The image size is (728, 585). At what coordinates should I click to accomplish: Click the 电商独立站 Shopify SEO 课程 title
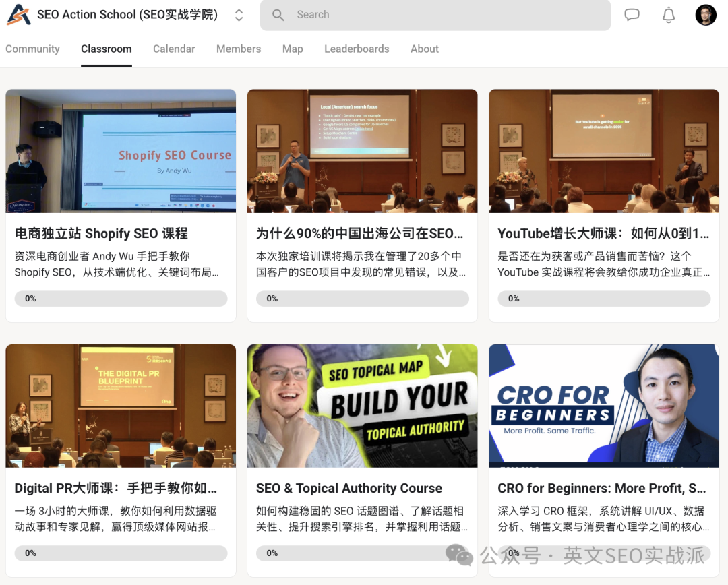coord(101,233)
